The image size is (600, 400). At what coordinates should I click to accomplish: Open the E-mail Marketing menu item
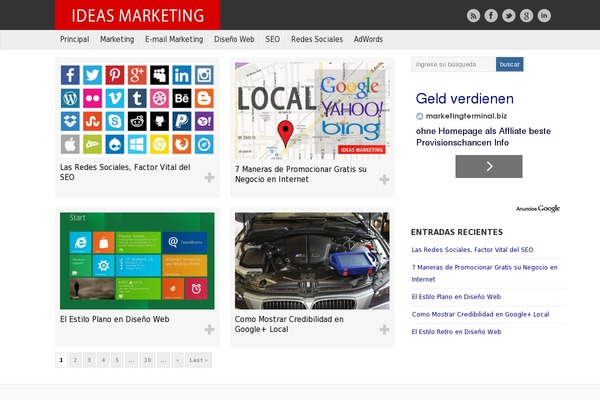tap(174, 39)
